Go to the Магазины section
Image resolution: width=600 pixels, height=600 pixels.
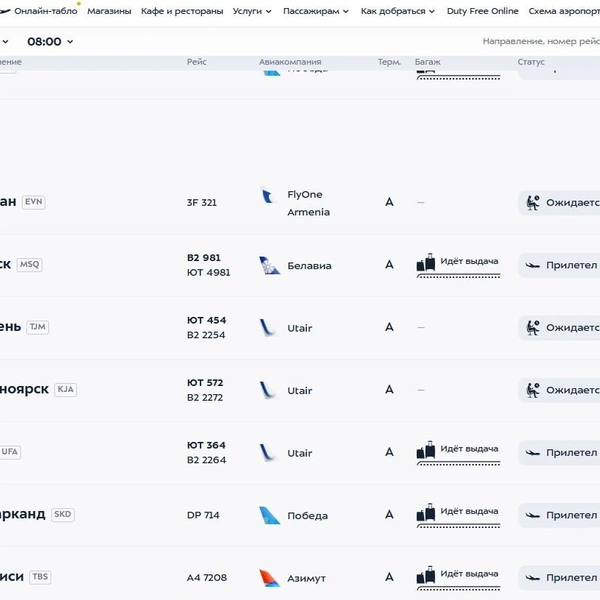point(109,11)
